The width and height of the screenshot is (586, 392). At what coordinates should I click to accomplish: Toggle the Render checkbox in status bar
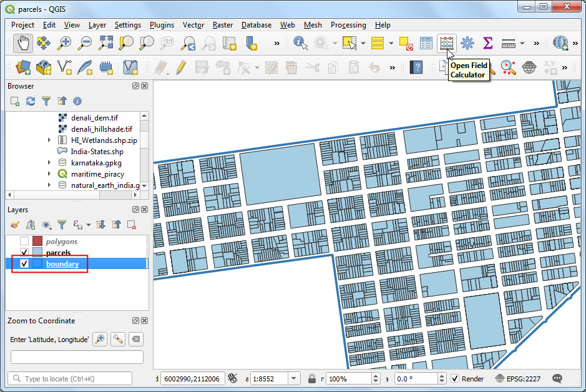[455, 378]
